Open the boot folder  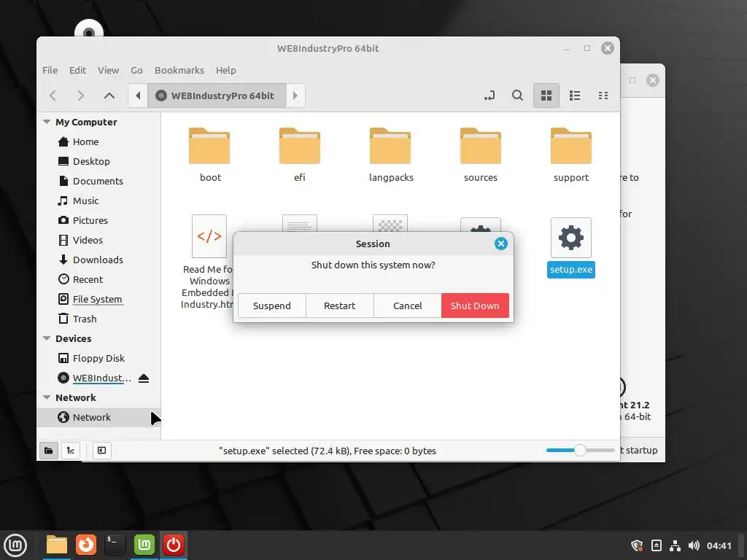click(x=209, y=155)
